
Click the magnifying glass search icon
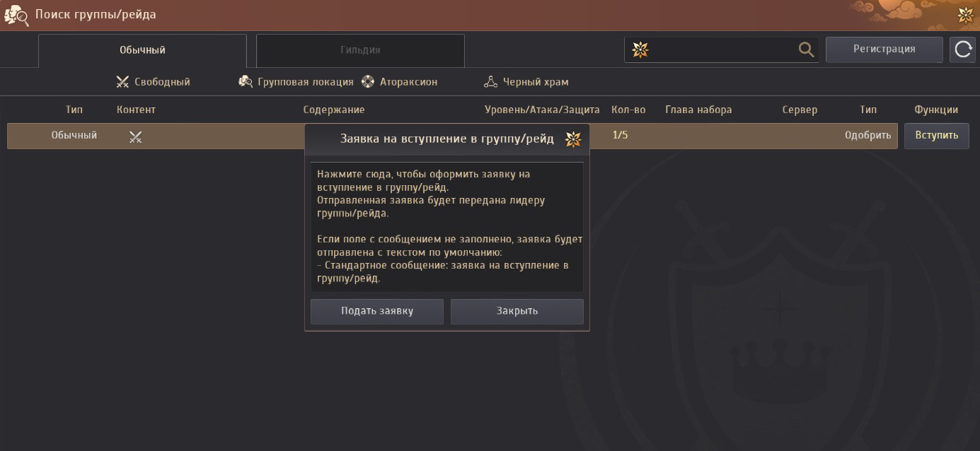806,49
